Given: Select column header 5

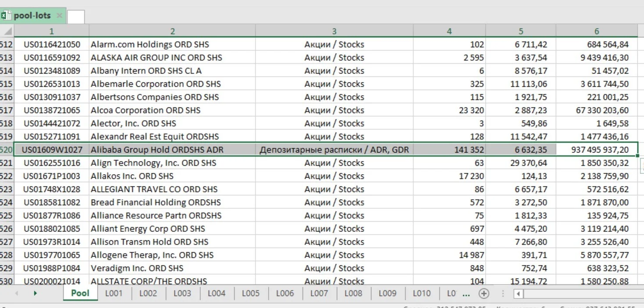Looking at the screenshot, I should [x=521, y=31].
